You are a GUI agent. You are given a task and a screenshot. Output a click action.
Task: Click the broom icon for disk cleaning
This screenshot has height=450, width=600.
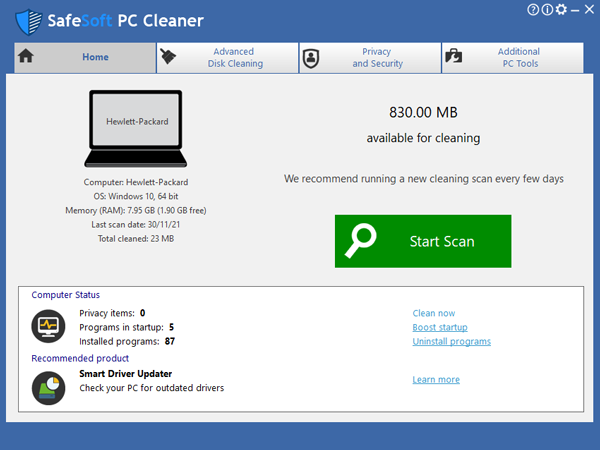click(168, 56)
